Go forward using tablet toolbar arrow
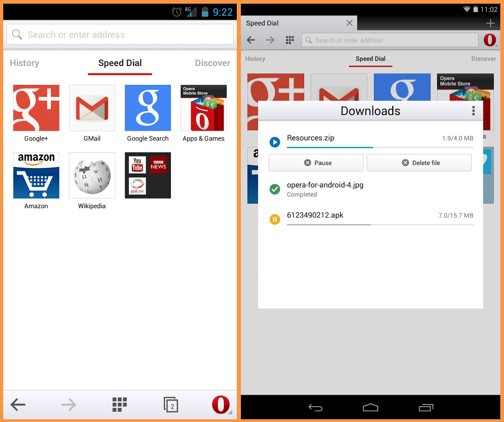Screen dimensions: 504x422 (270, 40)
